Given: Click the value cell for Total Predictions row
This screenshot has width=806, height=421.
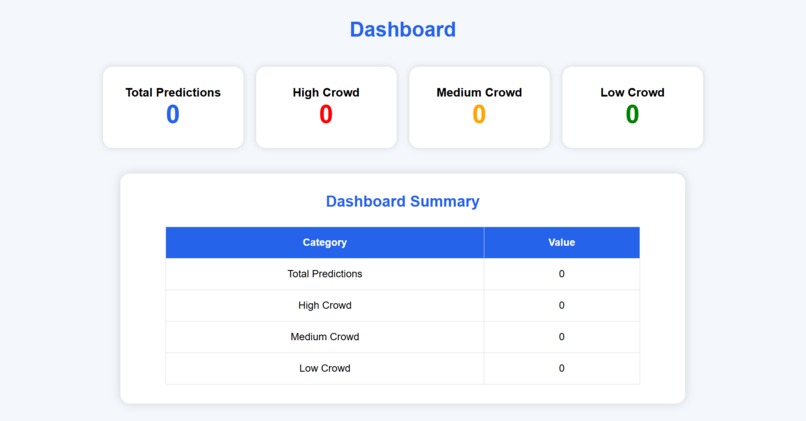Looking at the screenshot, I should point(562,274).
